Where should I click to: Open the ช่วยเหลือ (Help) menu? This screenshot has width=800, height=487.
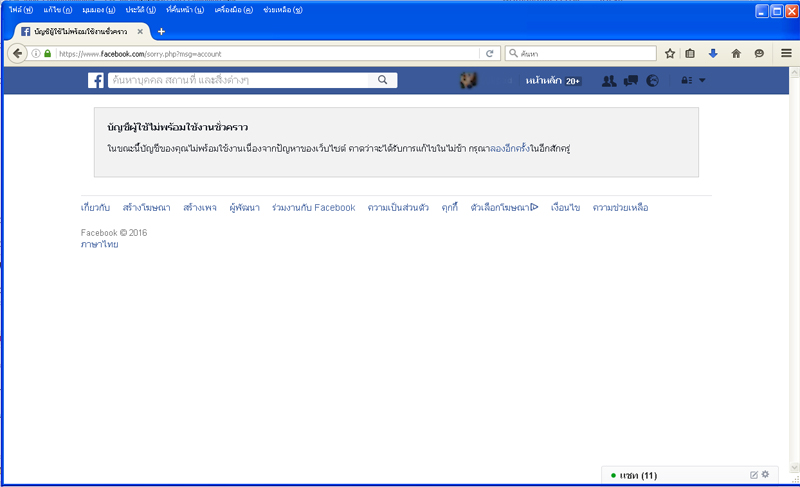pyautogui.click(x=283, y=10)
